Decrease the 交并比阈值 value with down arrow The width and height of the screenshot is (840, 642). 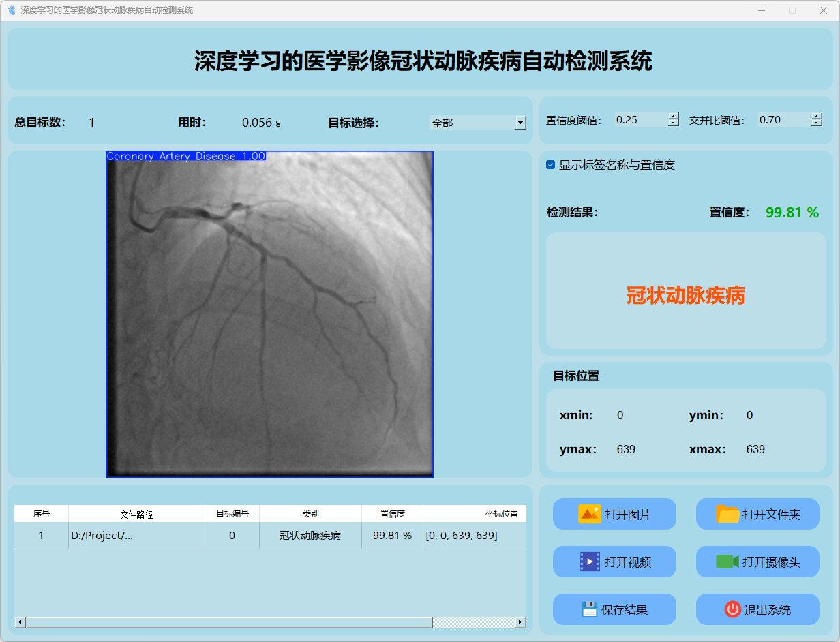[817, 123]
